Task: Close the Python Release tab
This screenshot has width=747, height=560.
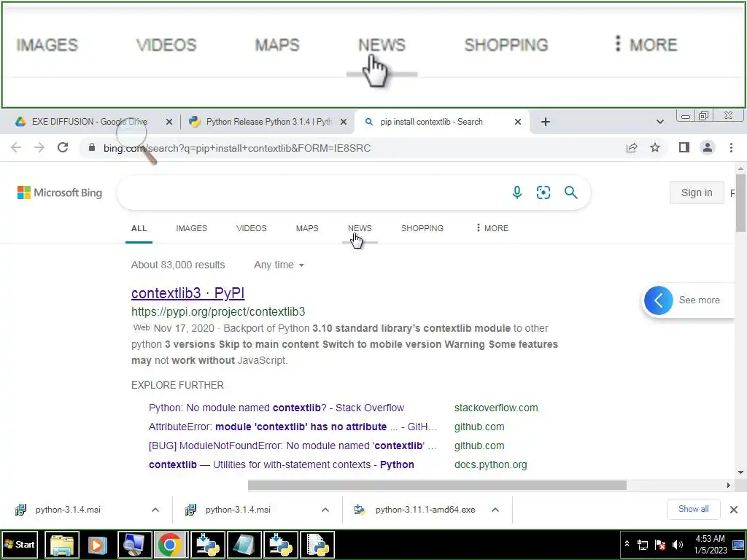Action: (343, 122)
